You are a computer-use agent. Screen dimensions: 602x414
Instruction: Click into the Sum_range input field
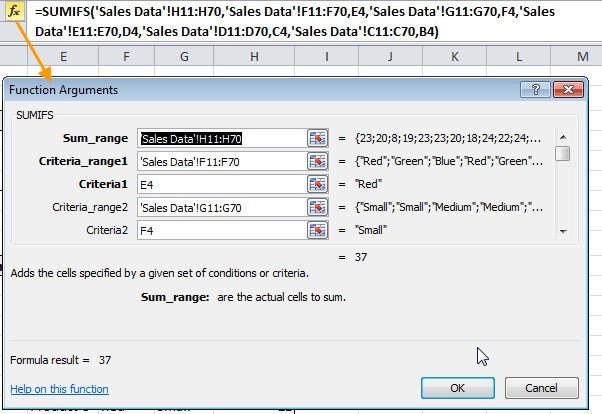coord(220,138)
